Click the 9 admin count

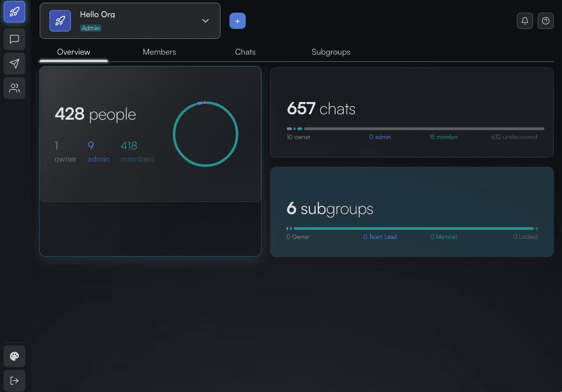tap(98, 152)
